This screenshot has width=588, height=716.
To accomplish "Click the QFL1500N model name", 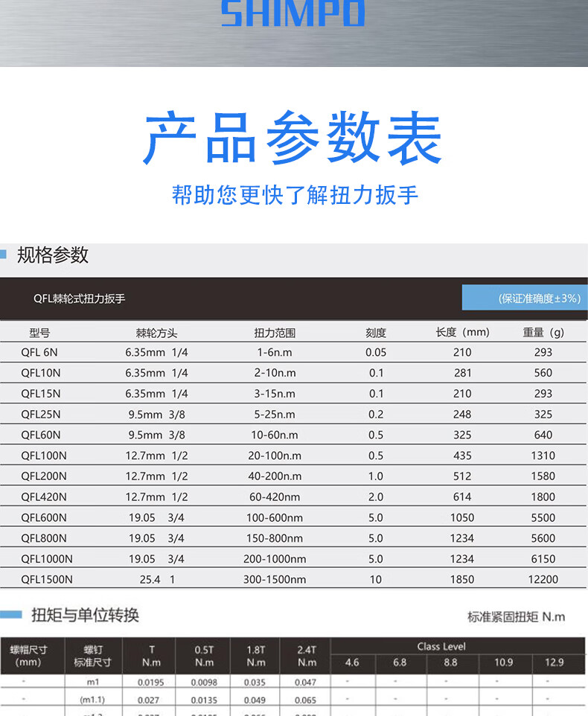I will [47, 579].
